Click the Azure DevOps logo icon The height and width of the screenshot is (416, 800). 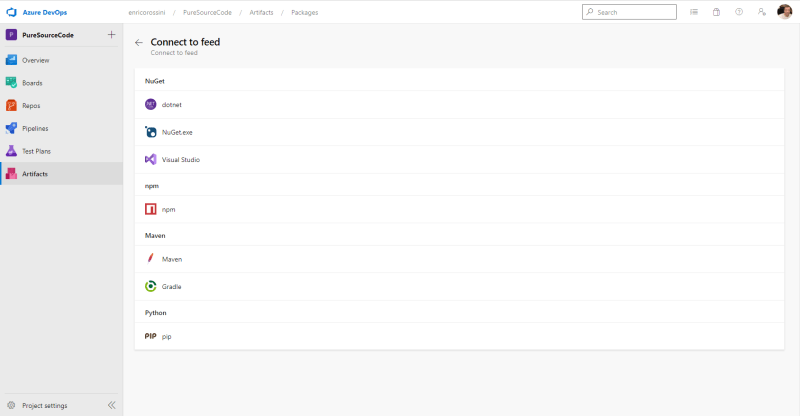coord(11,12)
